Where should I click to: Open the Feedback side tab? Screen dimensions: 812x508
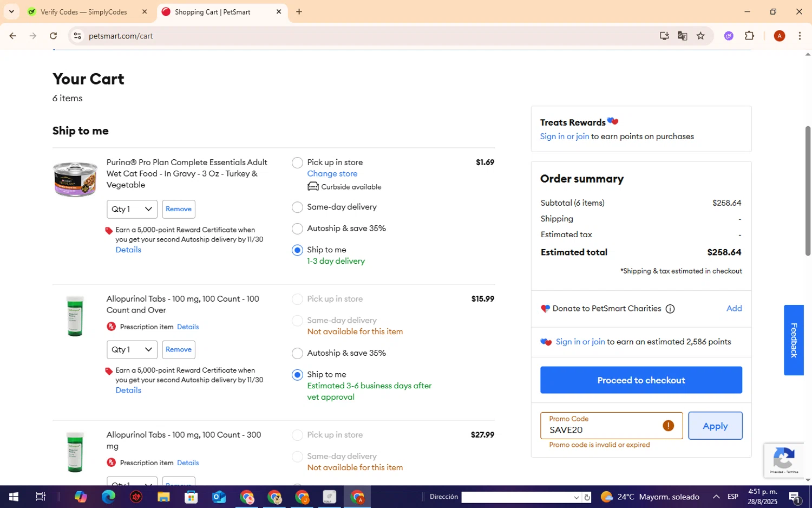(x=794, y=340)
